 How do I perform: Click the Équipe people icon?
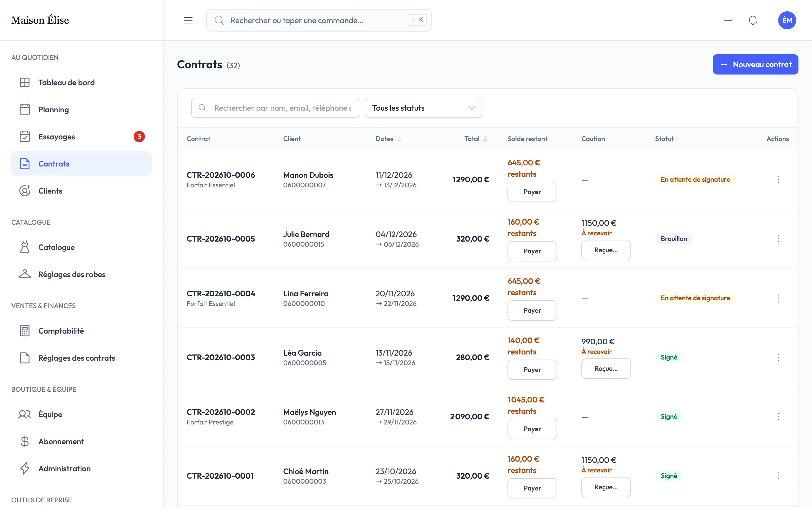[x=25, y=414]
